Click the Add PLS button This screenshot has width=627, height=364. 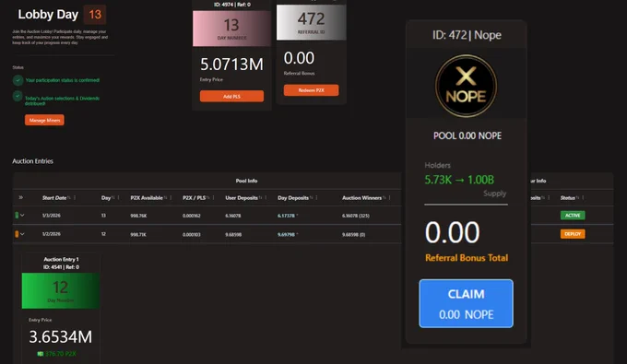(x=231, y=96)
